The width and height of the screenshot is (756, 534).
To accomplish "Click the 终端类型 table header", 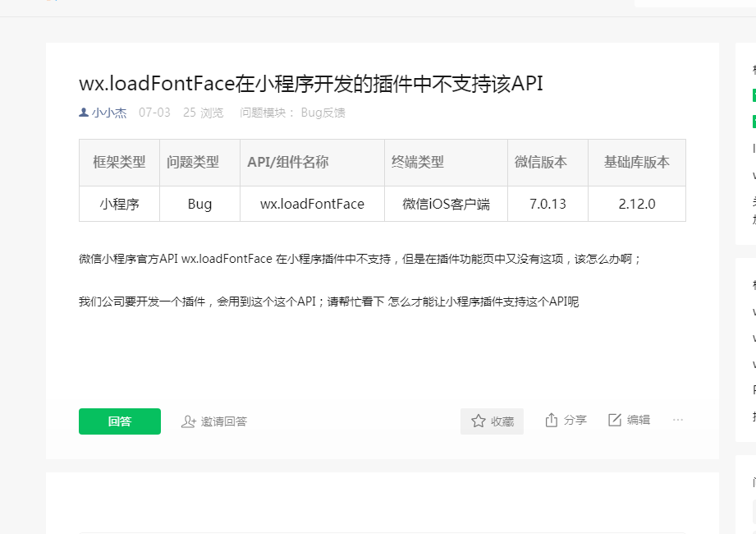I will click(x=446, y=162).
